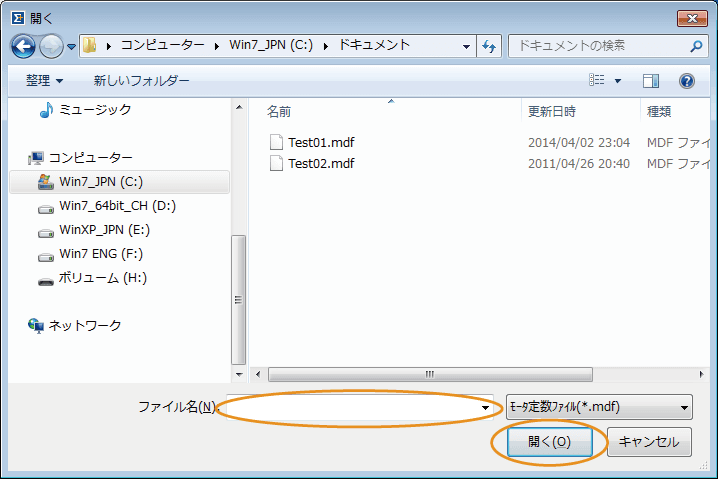Click the file icon of Test02.mdf
Viewport: 718px width, 479px height.
(x=276, y=163)
